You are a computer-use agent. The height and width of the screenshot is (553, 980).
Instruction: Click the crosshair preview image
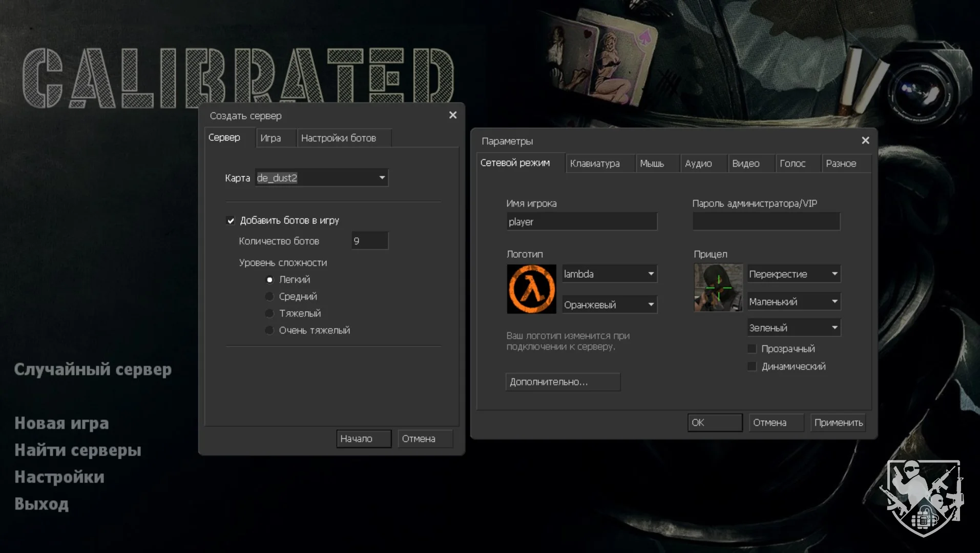pos(718,288)
